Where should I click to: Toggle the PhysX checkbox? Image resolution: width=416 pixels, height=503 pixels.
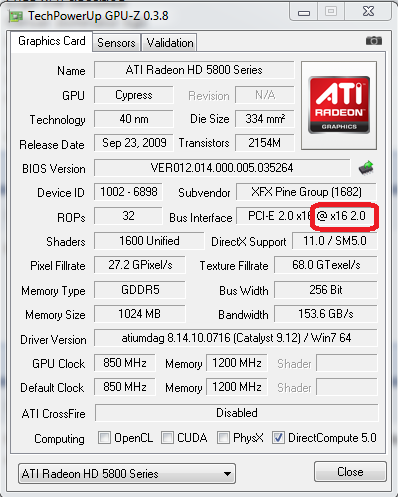coord(223,437)
